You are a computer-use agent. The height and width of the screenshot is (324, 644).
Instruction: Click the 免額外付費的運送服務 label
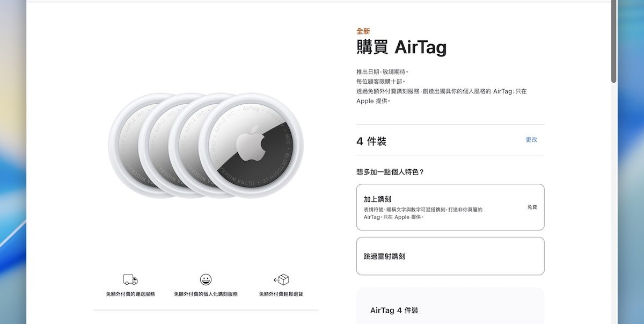click(130, 294)
